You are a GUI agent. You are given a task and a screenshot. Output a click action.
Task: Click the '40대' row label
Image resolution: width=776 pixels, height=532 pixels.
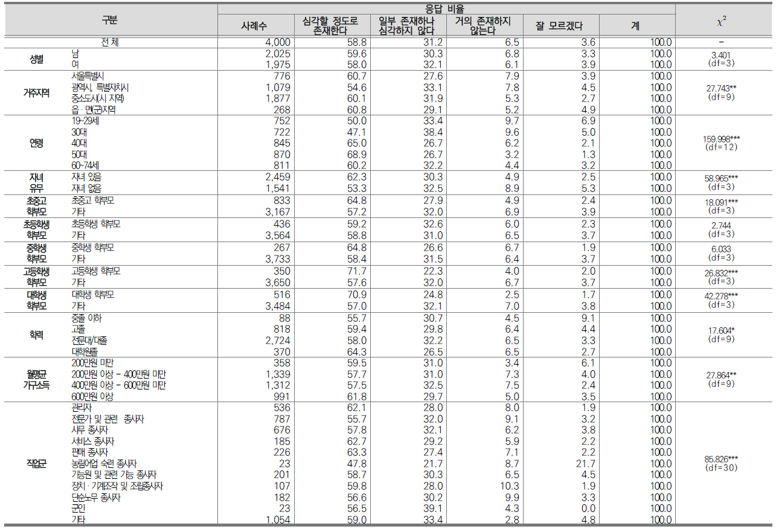[x=80, y=143]
